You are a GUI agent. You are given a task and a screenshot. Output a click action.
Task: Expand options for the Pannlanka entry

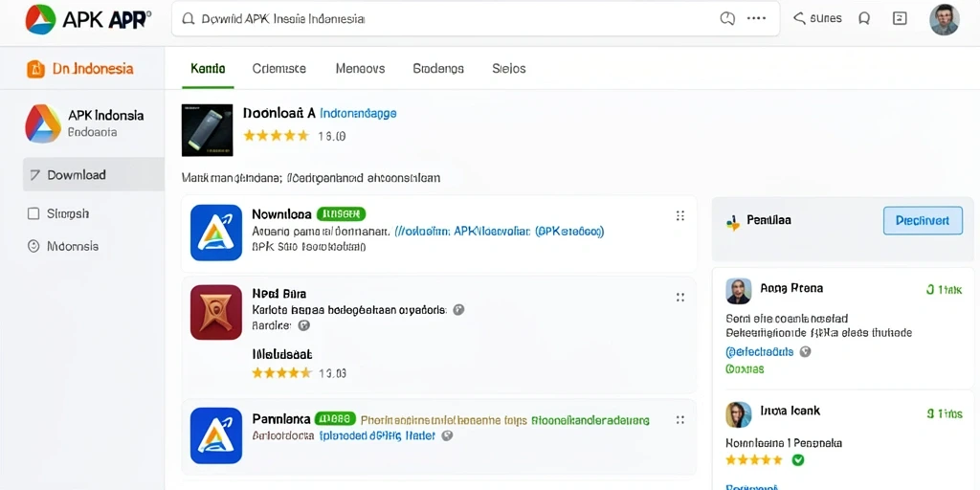point(680,420)
